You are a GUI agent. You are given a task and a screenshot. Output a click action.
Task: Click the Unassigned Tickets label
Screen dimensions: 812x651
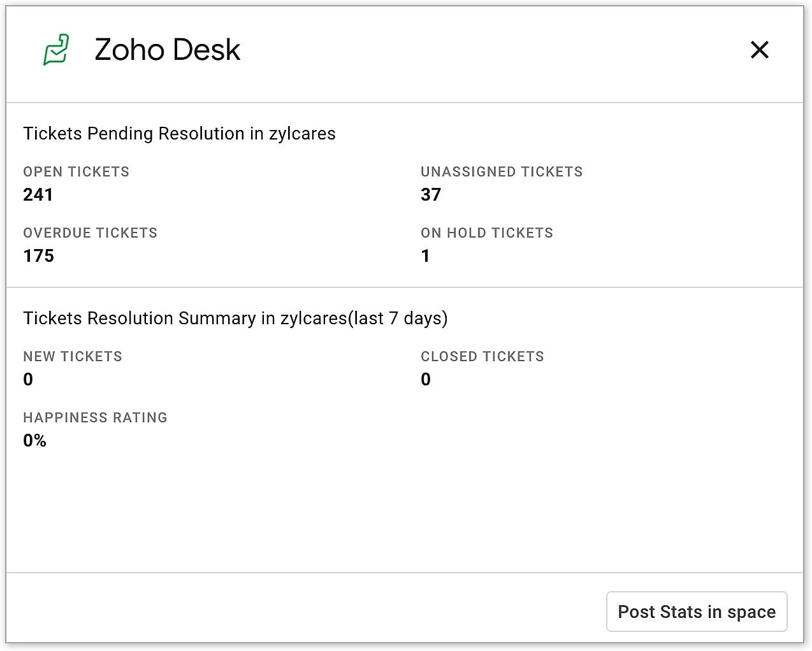pos(502,172)
